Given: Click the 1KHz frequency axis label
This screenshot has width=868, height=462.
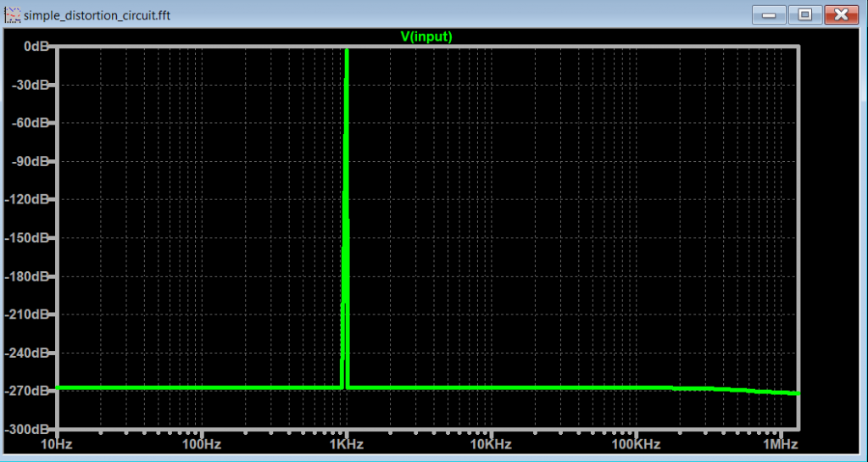Looking at the screenshot, I should point(346,443).
